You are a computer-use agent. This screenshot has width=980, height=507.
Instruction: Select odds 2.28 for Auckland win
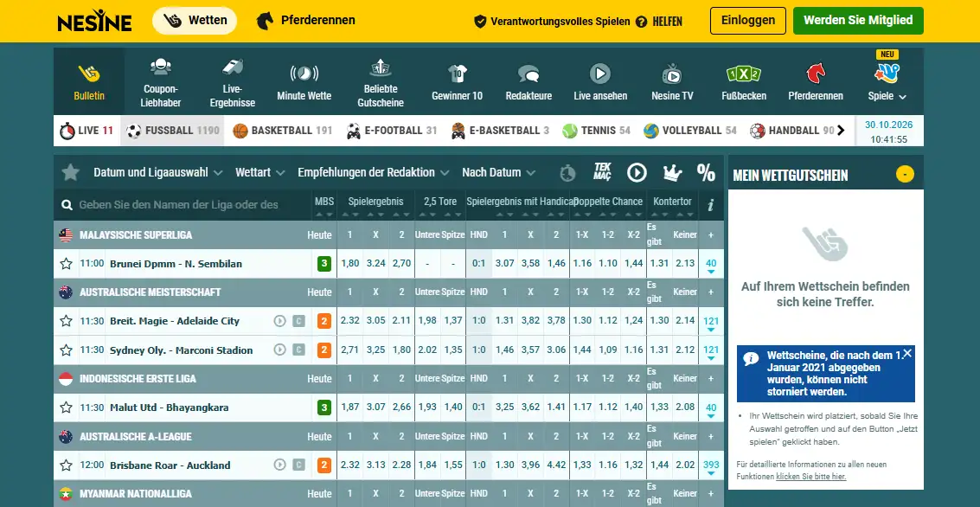[x=402, y=465]
